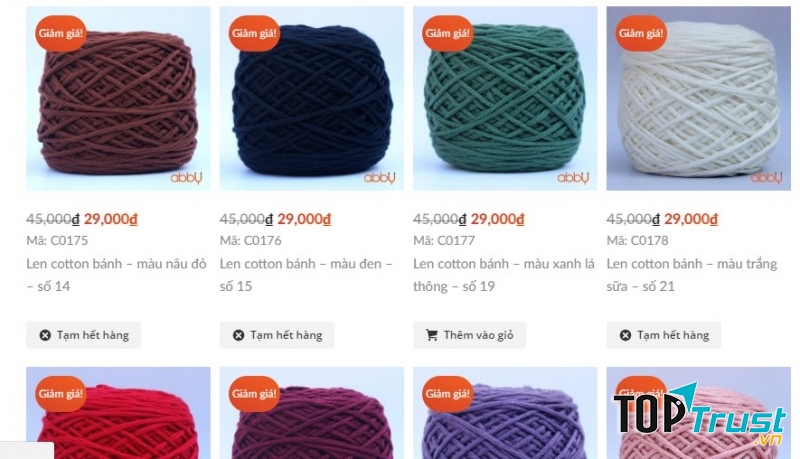Click the X icon on C0176 out-of-stock button
This screenshot has width=800, height=459.
[x=238, y=335]
